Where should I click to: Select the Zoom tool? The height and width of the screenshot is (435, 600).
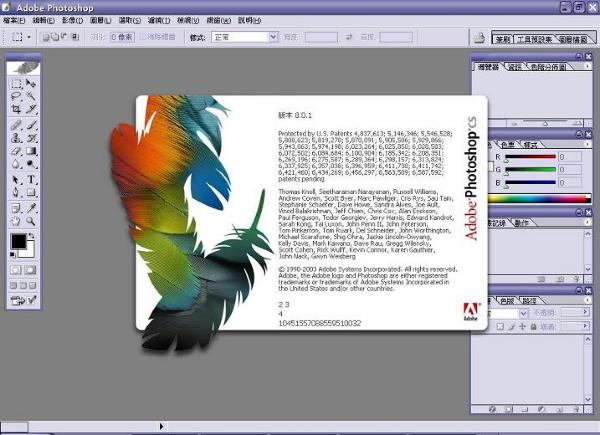[31, 221]
